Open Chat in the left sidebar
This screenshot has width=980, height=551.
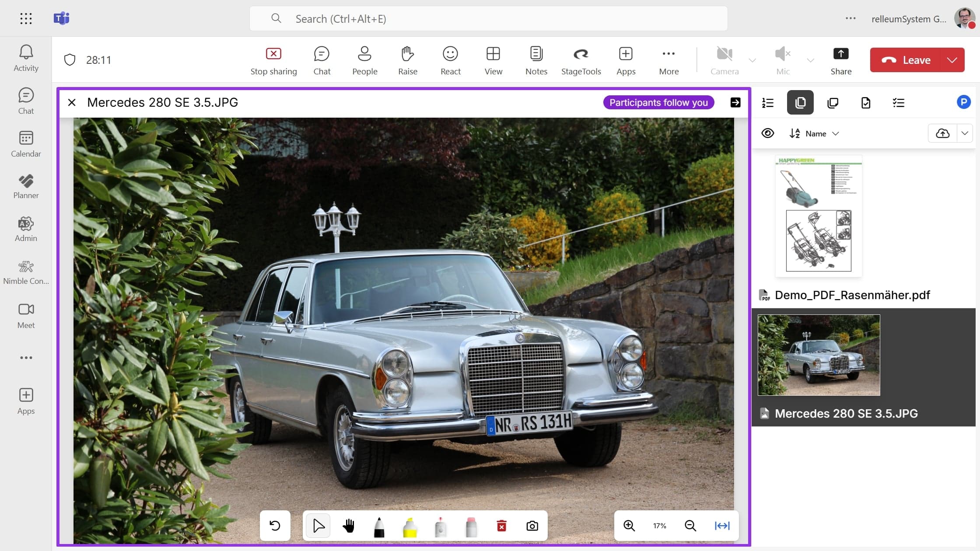(26, 101)
